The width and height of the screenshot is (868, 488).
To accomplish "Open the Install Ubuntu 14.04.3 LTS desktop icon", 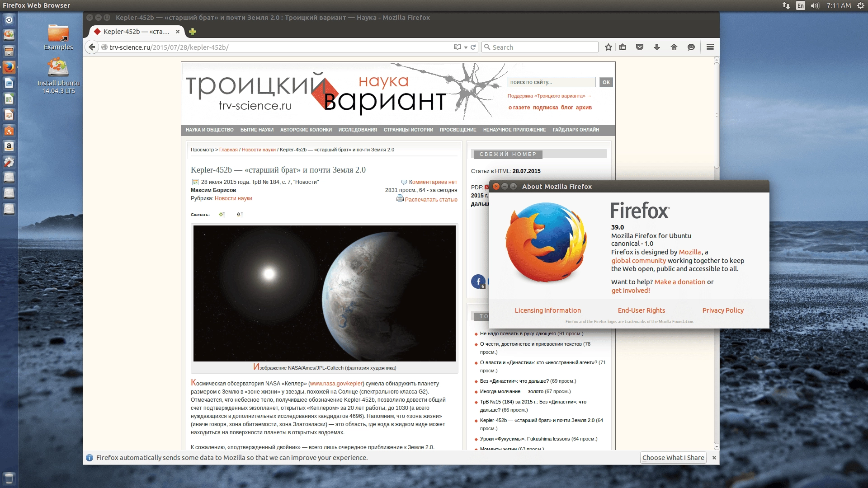I will click(x=58, y=76).
